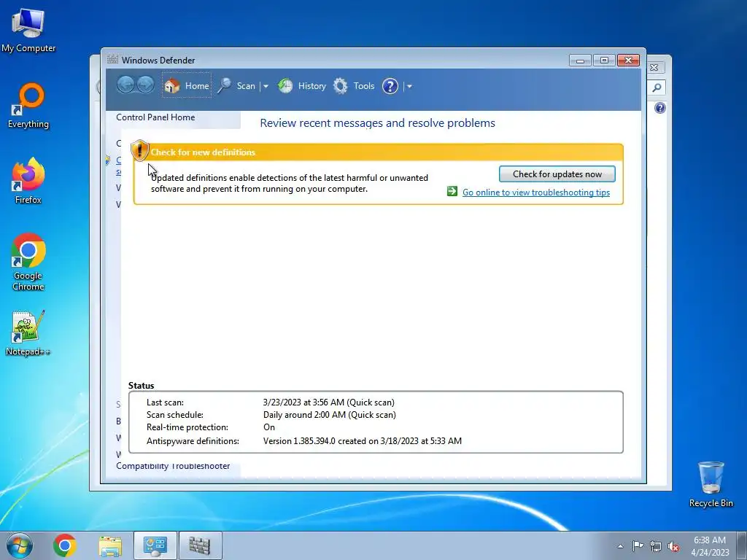
Task: Open Windows Defender Home page
Action: (187, 86)
